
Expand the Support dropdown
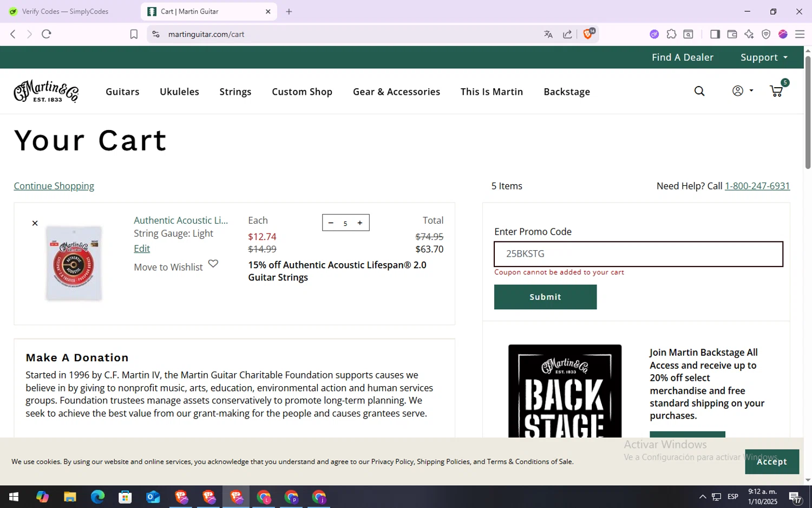coord(764,57)
